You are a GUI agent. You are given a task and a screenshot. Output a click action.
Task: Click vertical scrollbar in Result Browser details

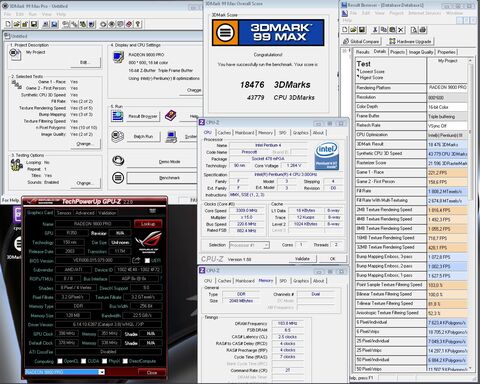coord(470,213)
